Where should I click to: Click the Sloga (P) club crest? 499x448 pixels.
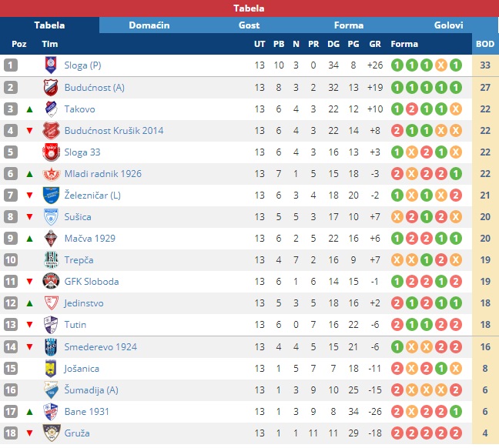click(51, 65)
